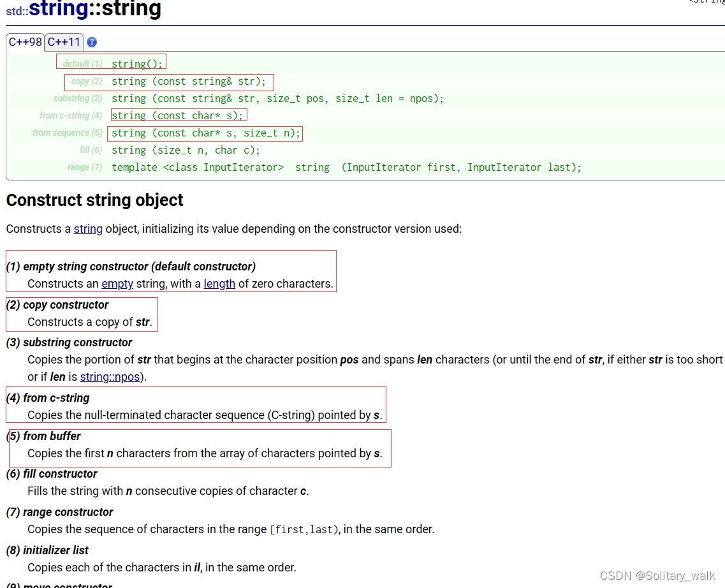Click the "default (1)" constructor label
The height and width of the screenshot is (588, 725).
(x=82, y=64)
